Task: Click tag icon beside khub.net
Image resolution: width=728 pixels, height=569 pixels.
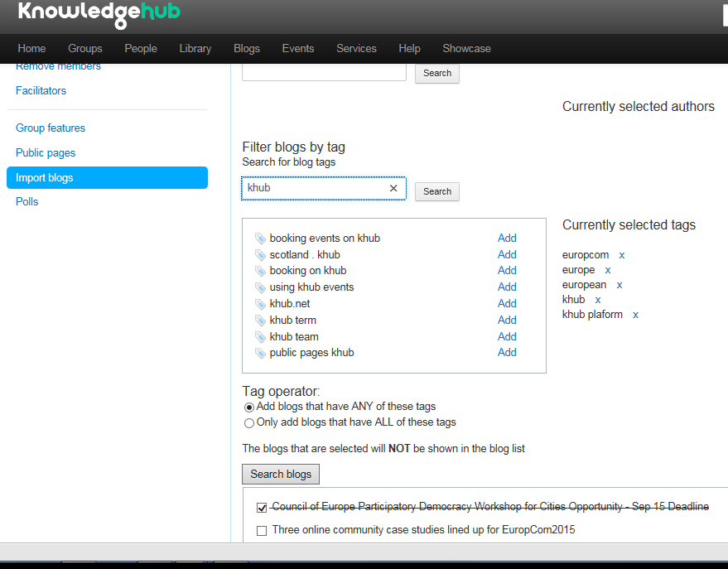Action: click(260, 304)
